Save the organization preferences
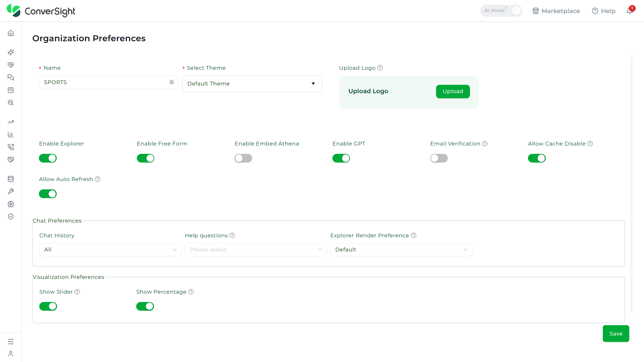The width and height of the screenshot is (644, 362). pyautogui.click(x=616, y=334)
